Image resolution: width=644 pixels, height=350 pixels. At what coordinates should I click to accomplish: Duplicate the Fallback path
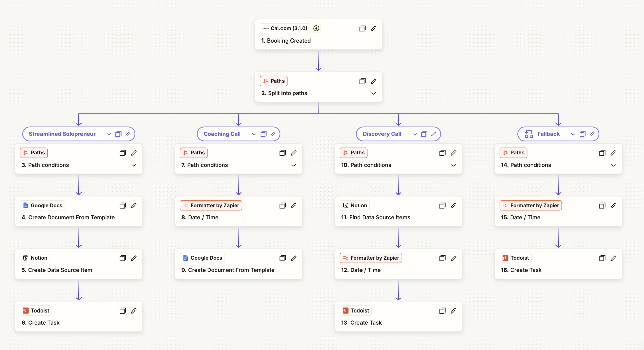582,134
